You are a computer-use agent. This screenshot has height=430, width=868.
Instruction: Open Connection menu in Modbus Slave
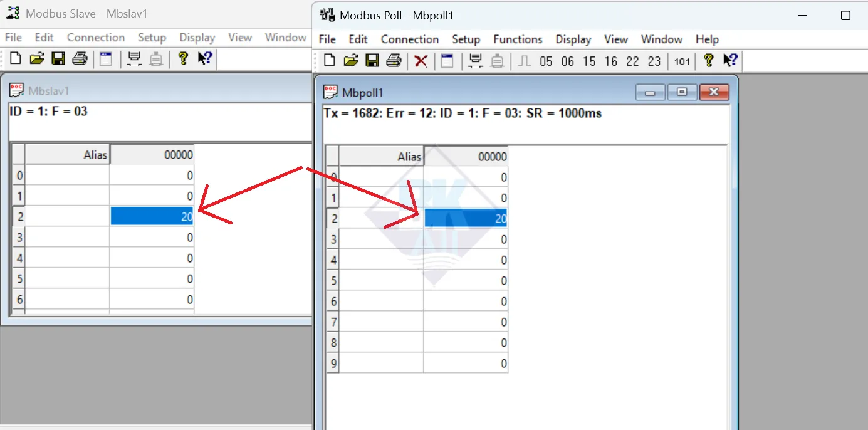tap(96, 38)
